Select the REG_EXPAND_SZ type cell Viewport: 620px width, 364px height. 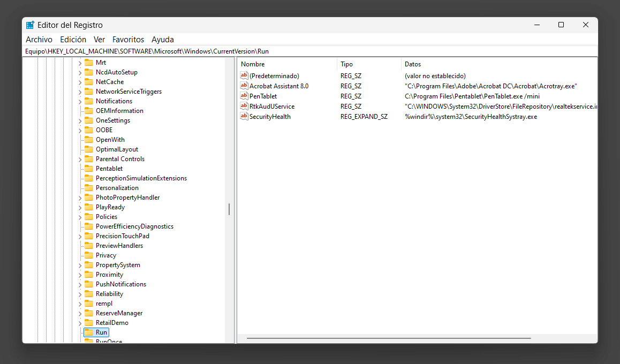tap(364, 117)
